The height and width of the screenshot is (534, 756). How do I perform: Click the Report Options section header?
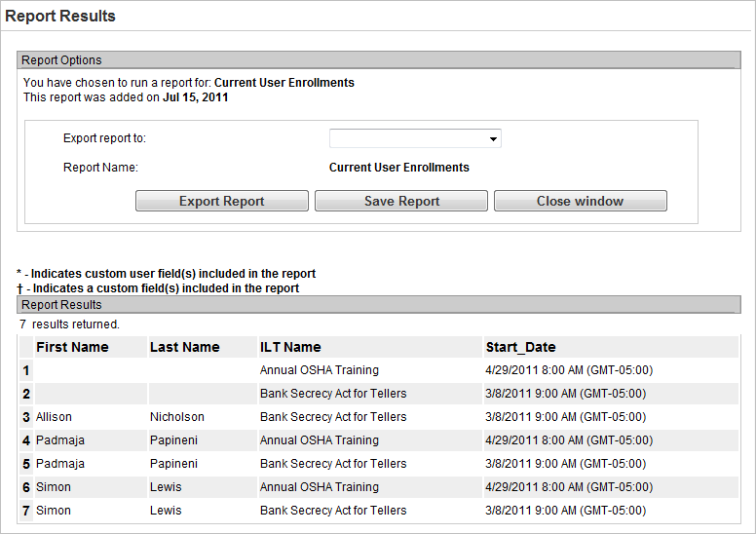click(x=62, y=60)
